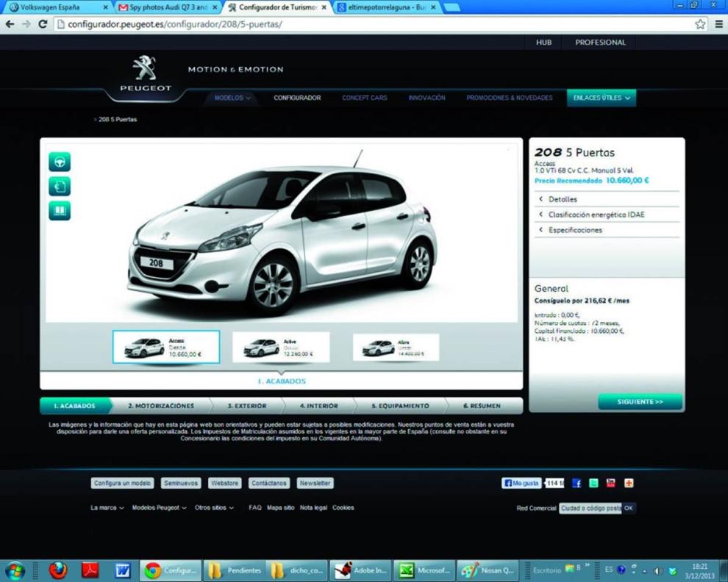Screen dimensions: 728x582
Task: Open the dicho_co... folder taskbar window
Action: (298, 570)
